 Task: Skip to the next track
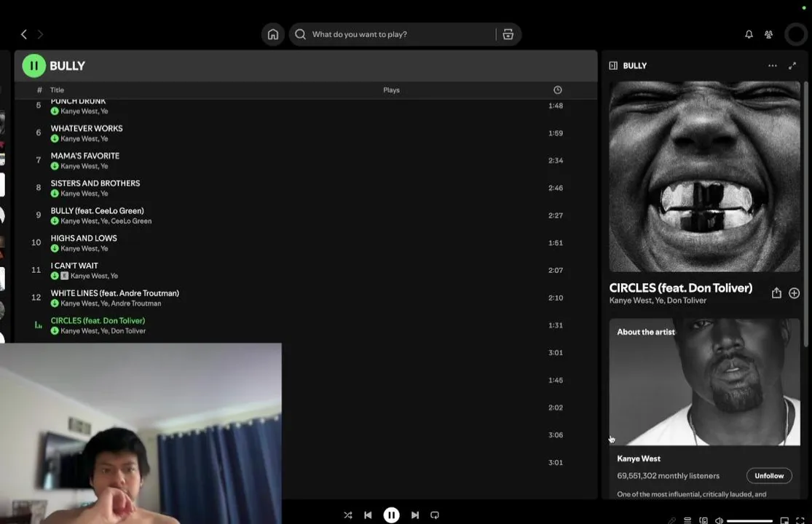(x=415, y=515)
